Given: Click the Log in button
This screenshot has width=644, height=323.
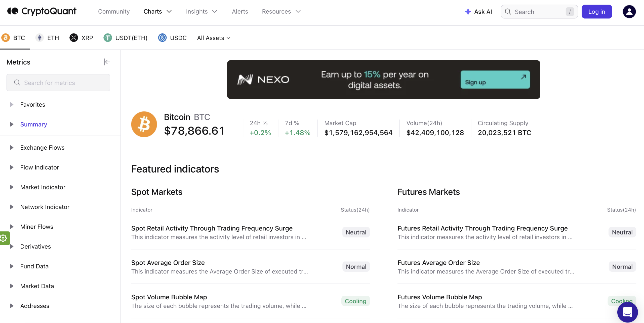Looking at the screenshot, I should click(597, 12).
